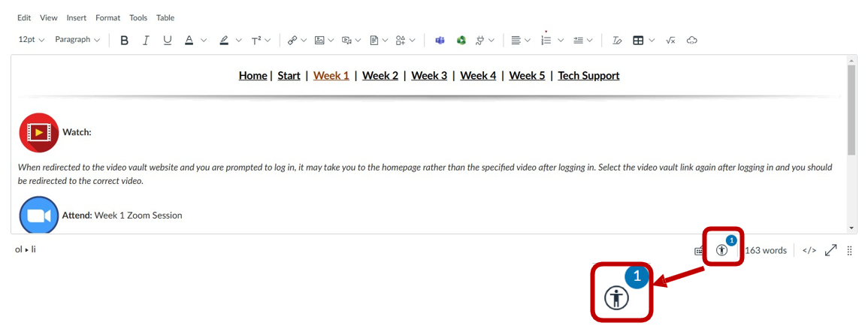Follow the Tech Support navigation link
Viewport: 868px width, 332px height.
tap(588, 76)
